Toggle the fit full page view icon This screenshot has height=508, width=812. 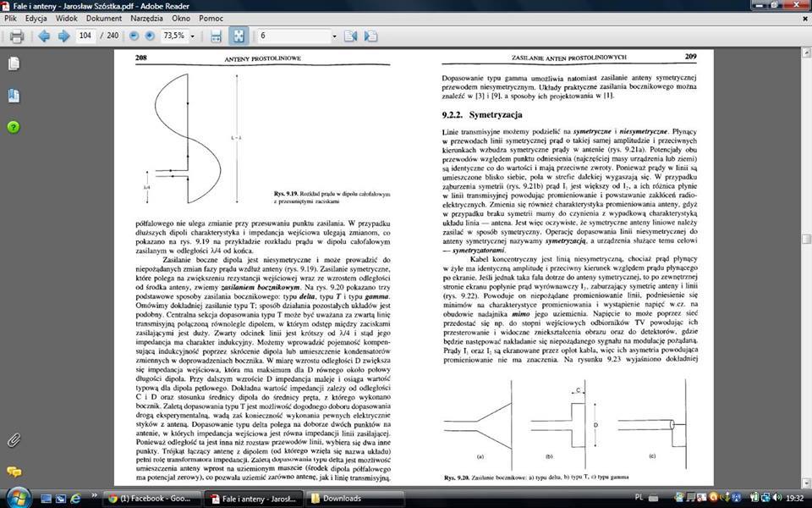[239, 36]
